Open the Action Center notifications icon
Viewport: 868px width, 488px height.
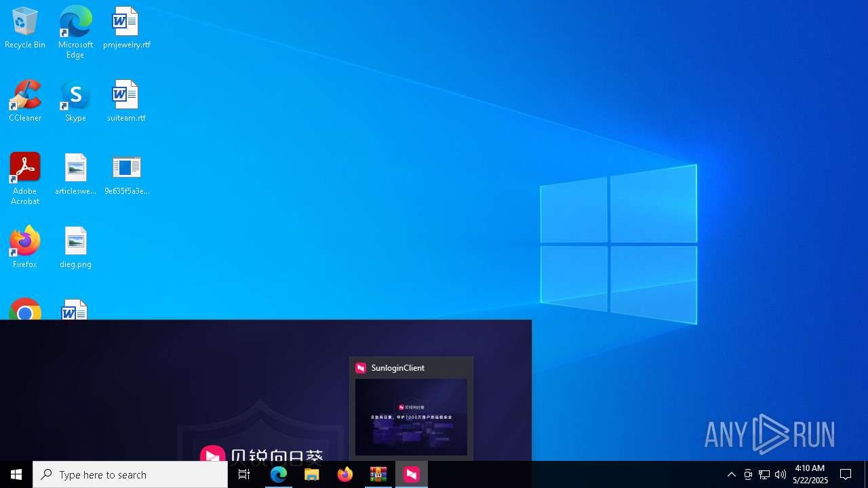coord(846,474)
